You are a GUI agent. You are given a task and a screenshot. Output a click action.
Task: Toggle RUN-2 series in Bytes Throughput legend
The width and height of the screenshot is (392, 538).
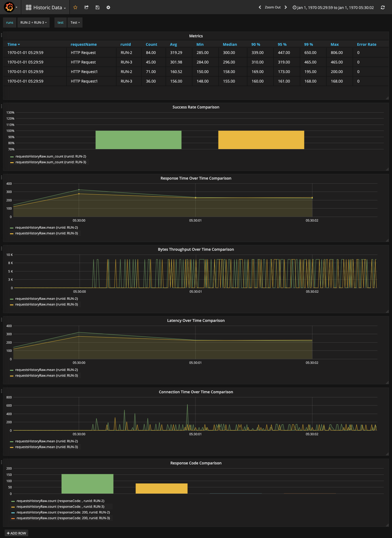[x=47, y=299]
